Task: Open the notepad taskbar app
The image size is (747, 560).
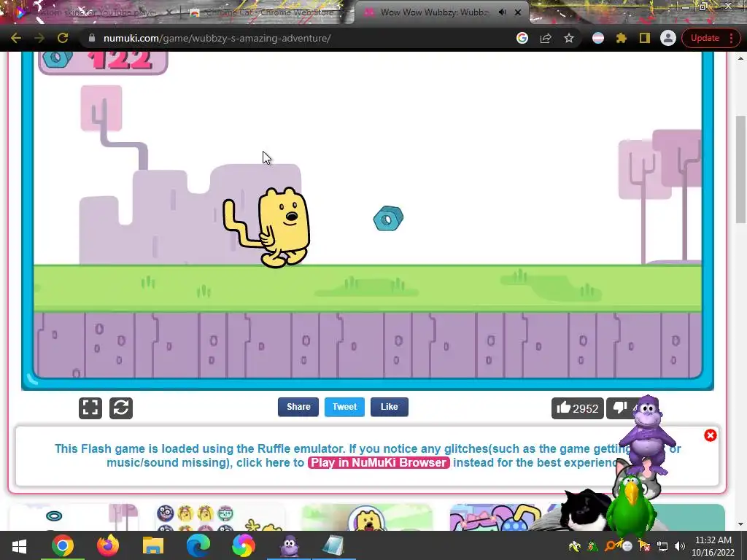Action: point(333,545)
